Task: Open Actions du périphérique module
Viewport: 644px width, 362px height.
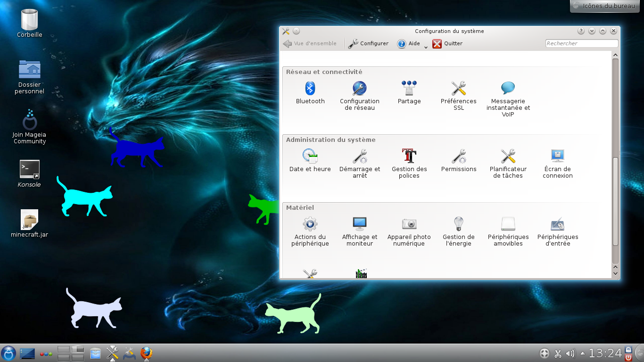Action: coord(310,232)
